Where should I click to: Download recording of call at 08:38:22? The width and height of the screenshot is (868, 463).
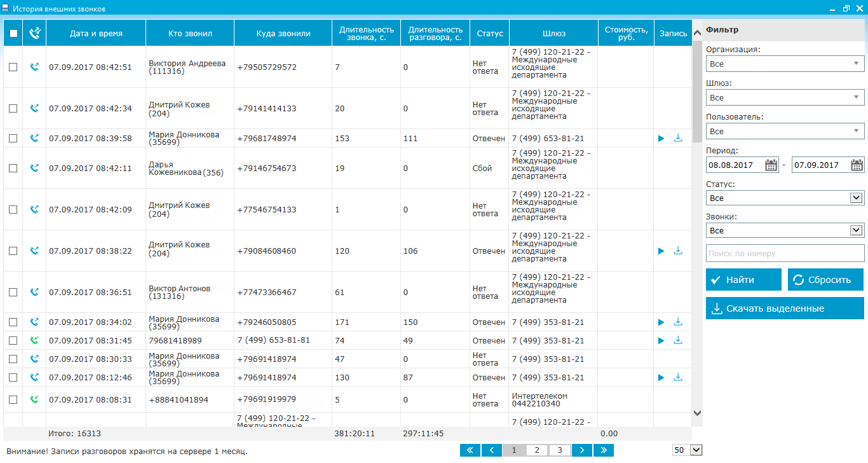pos(678,251)
